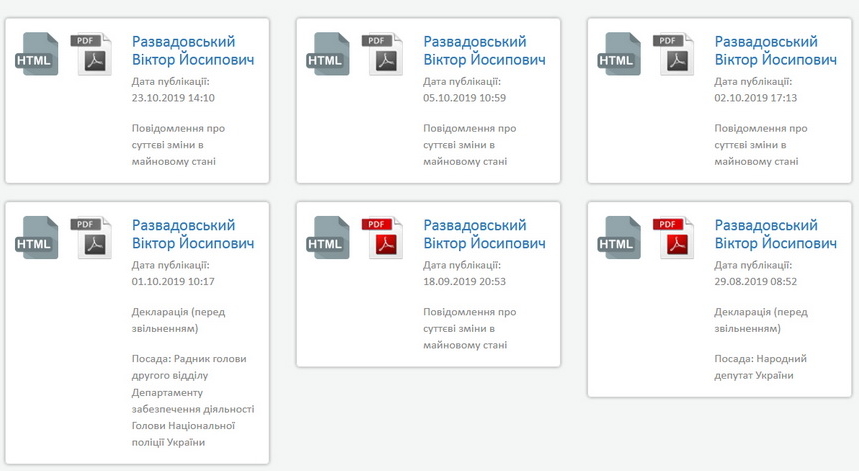Open HTML version of 29.08.2019 08:52 declaration
The height and width of the screenshot is (471, 859).
[622, 238]
